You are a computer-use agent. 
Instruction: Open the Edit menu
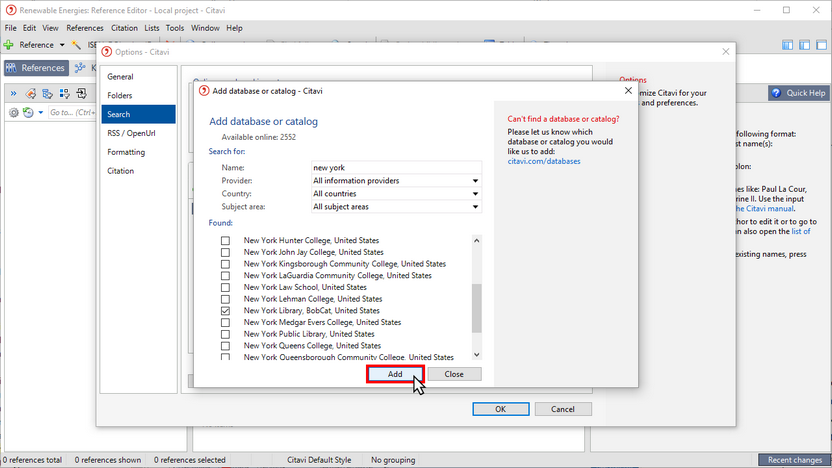point(29,28)
